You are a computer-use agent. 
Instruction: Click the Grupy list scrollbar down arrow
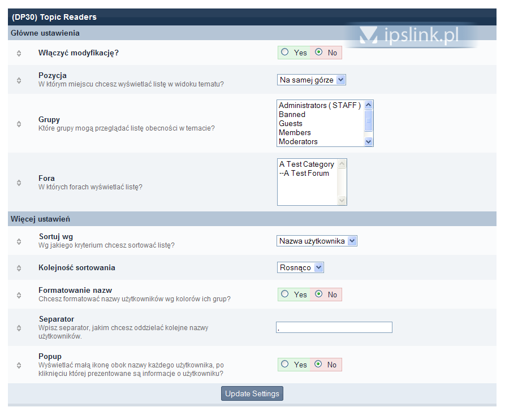click(369, 142)
